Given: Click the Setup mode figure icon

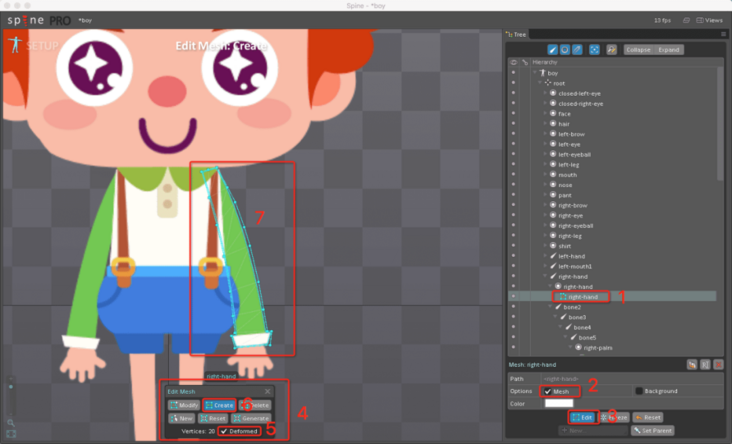Looking at the screenshot, I should coord(15,45).
